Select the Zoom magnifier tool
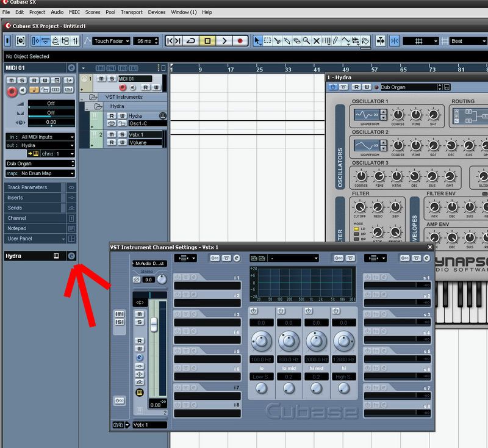The height and width of the screenshot is (448, 488). click(x=307, y=41)
